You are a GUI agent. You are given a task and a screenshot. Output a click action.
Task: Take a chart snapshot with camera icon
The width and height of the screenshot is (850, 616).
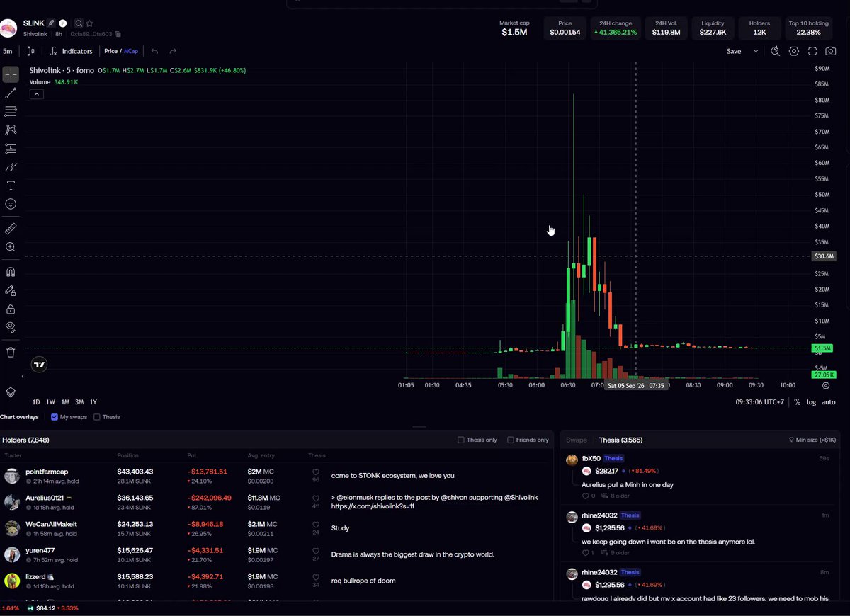coord(831,51)
